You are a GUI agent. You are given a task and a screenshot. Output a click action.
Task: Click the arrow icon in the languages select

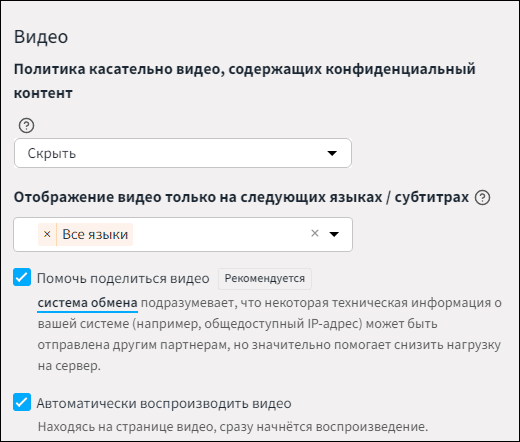click(334, 234)
